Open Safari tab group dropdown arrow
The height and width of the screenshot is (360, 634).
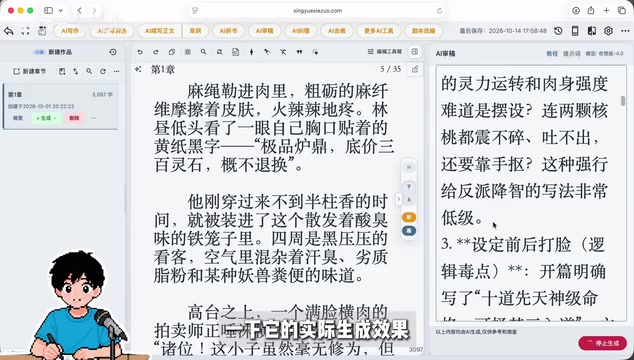tap(61, 11)
